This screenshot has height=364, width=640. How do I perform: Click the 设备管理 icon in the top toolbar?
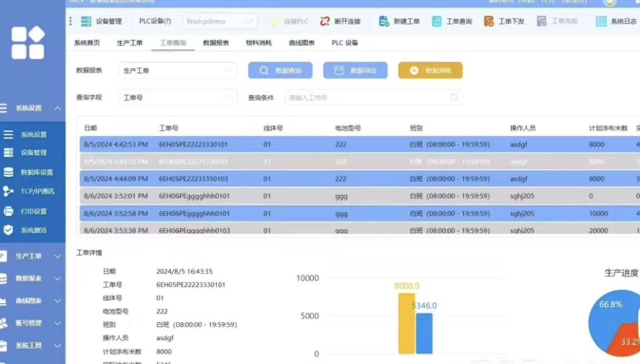click(x=86, y=21)
